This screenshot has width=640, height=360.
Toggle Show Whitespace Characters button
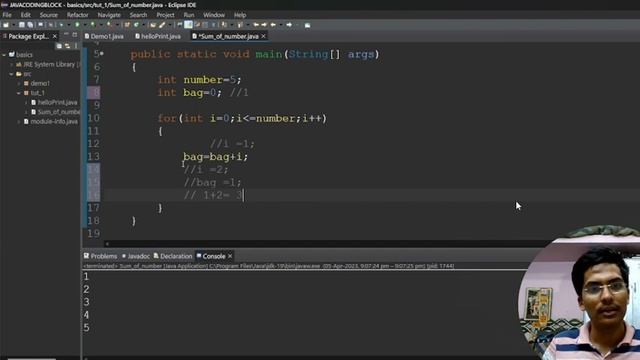coord(213,25)
